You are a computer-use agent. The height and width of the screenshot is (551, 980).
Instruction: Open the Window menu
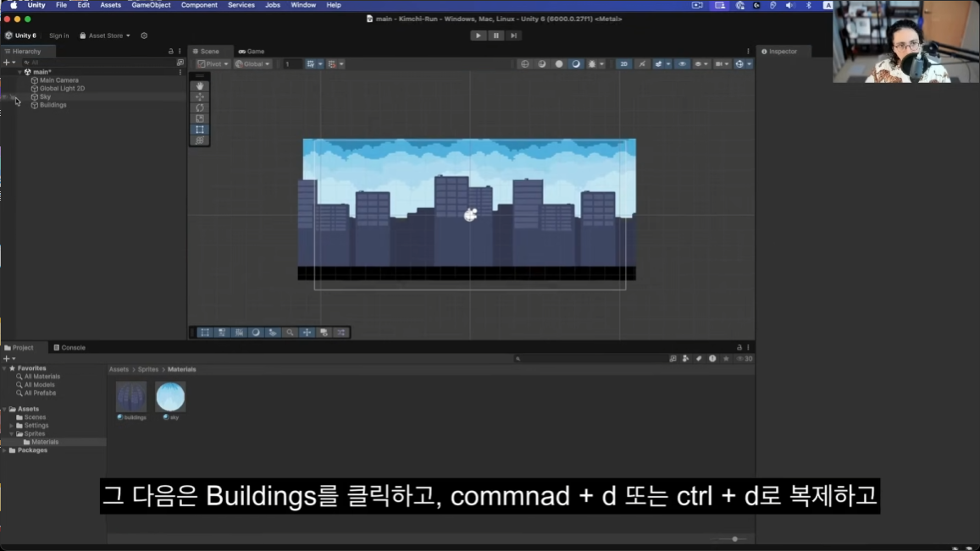point(303,5)
